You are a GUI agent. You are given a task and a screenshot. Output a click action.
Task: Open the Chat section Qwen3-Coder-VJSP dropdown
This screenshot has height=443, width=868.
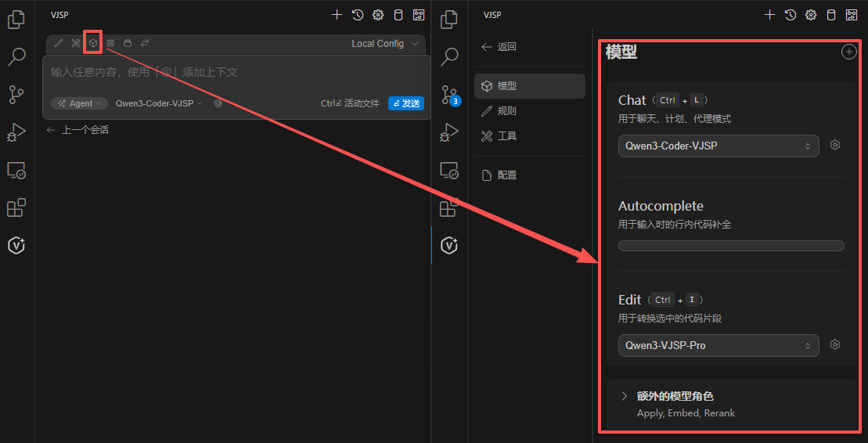[x=718, y=146]
